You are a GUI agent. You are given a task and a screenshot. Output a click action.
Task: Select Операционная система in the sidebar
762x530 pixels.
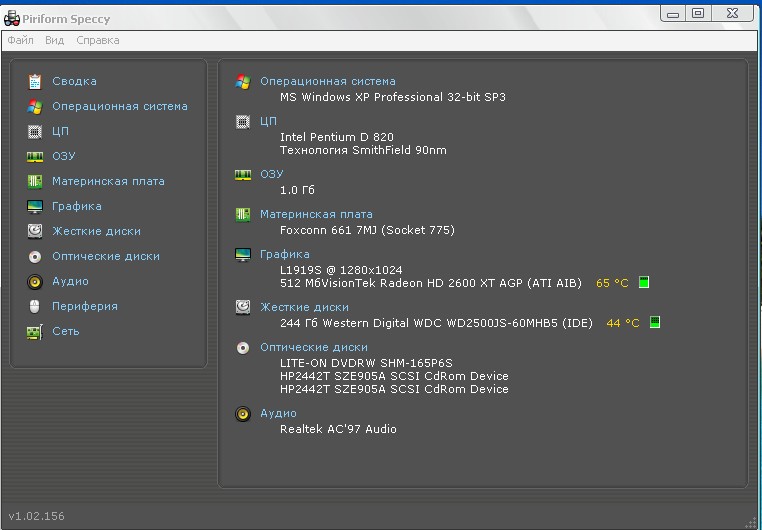point(119,106)
